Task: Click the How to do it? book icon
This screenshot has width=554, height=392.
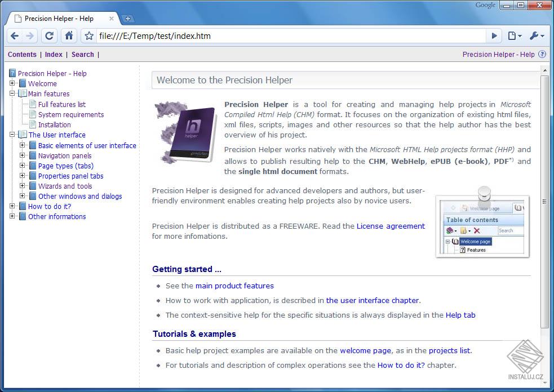Action: 23,206
